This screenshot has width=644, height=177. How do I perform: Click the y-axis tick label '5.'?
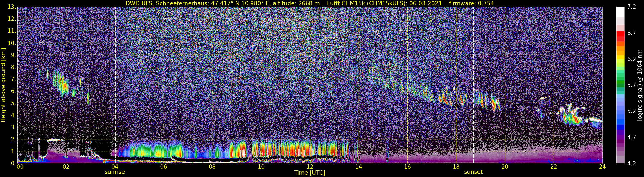14,103
